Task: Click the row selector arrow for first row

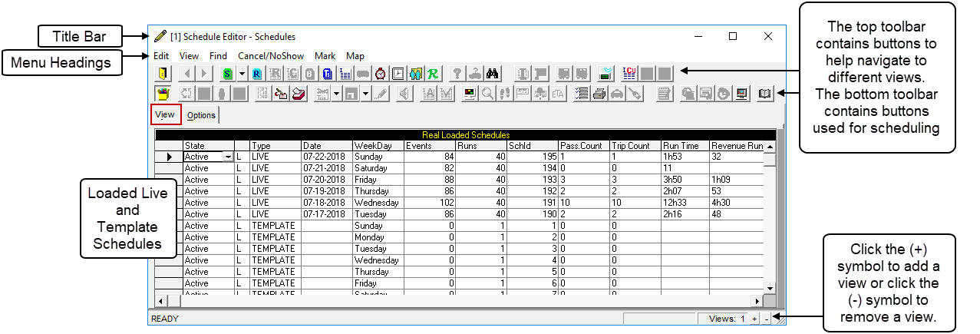Action: 169,157
